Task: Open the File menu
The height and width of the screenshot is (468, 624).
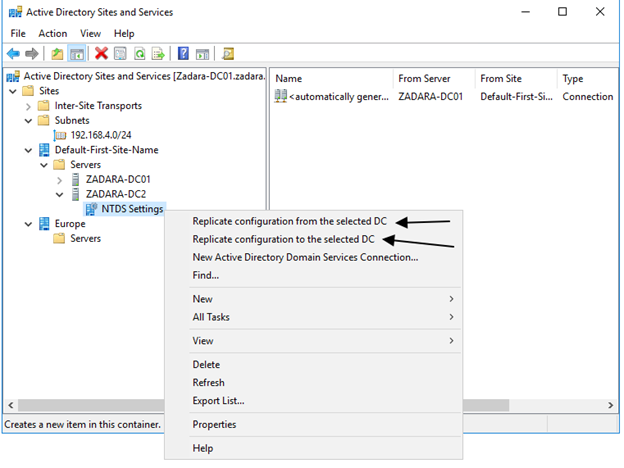Action: click(x=18, y=33)
